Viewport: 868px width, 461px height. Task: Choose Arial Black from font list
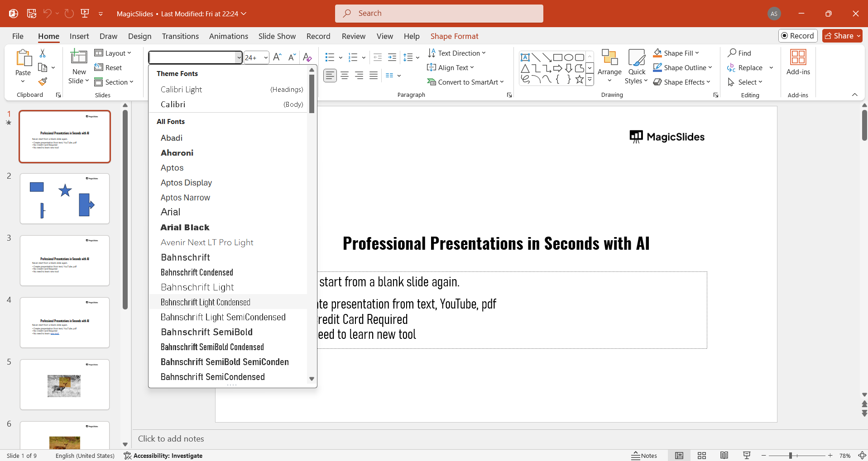tap(185, 228)
